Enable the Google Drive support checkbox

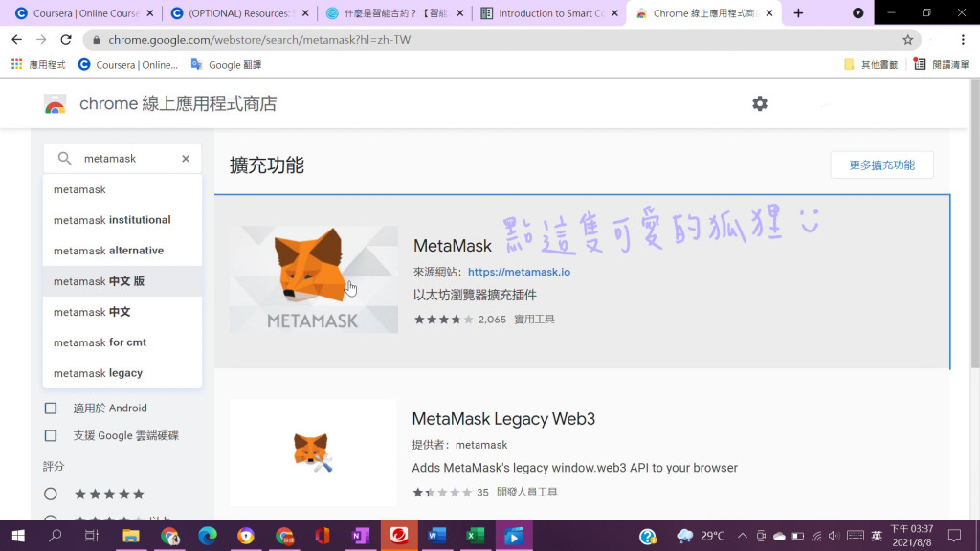tap(51, 436)
